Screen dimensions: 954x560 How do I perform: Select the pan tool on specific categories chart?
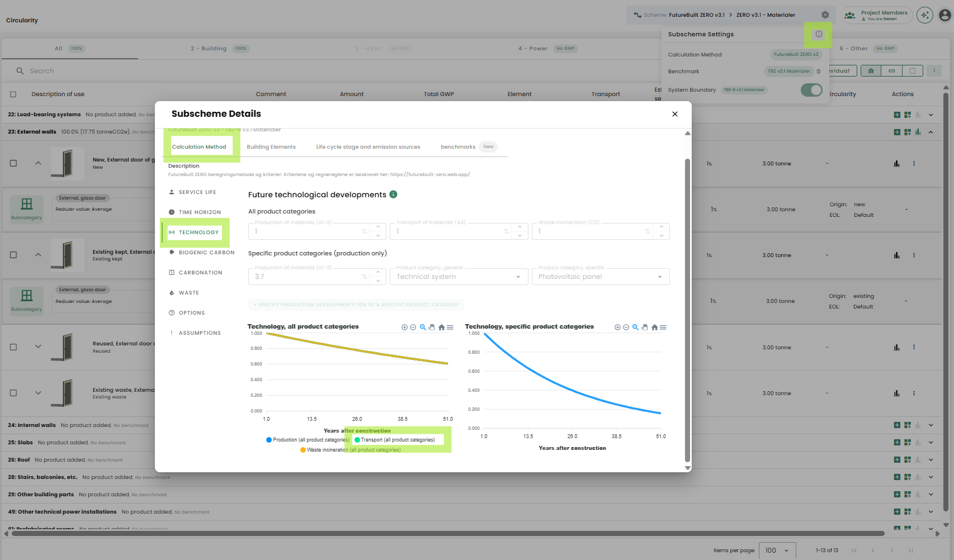coord(645,328)
